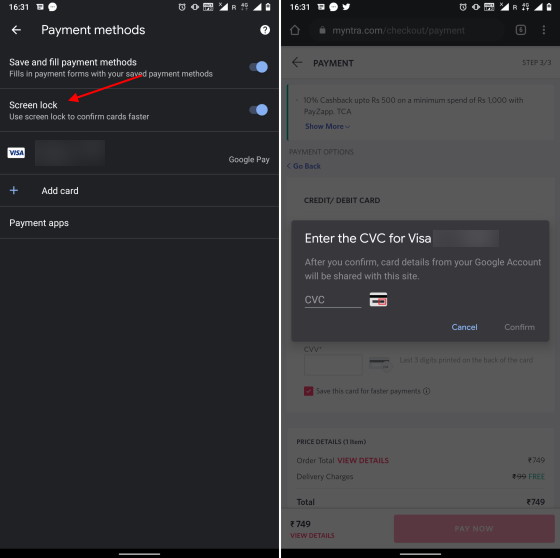Uncheck Save this card for faster payments

(x=309, y=391)
